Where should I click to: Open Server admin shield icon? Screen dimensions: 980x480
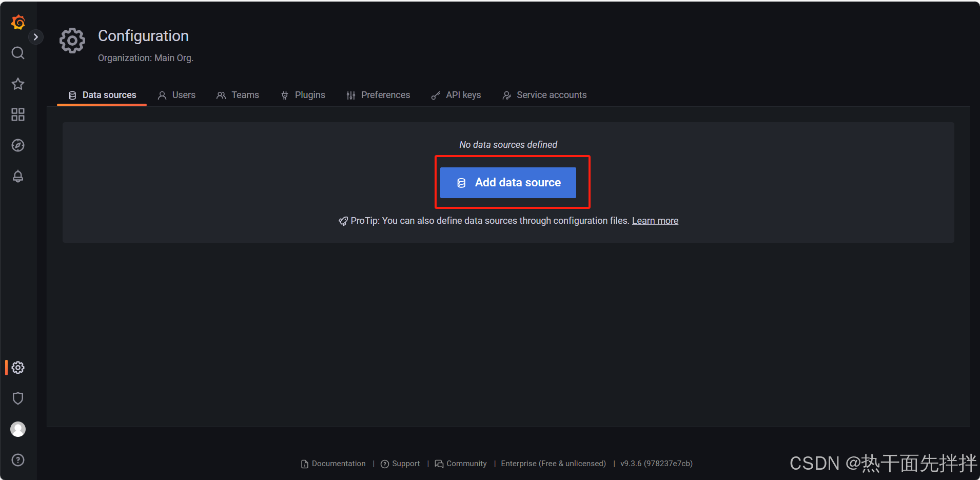coord(18,398)
